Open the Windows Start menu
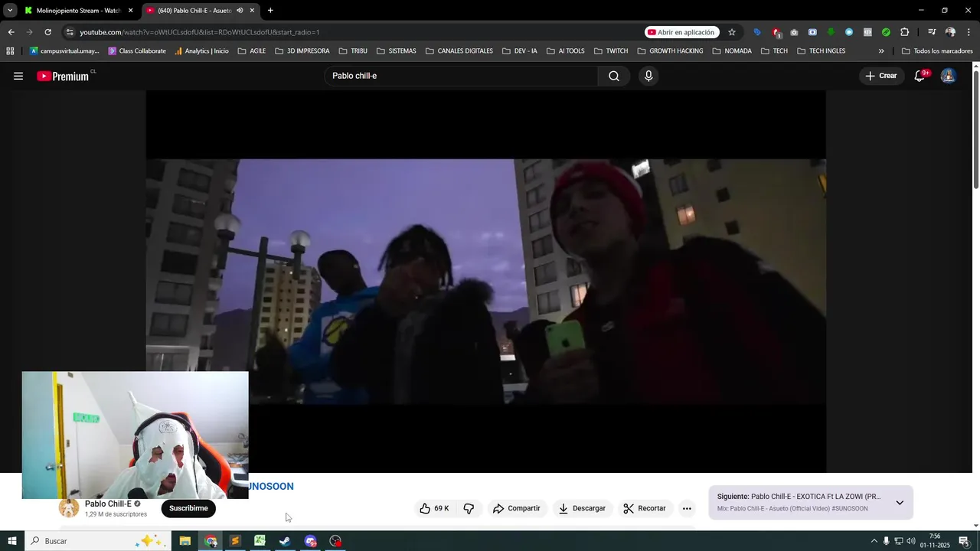 [11, 541]
